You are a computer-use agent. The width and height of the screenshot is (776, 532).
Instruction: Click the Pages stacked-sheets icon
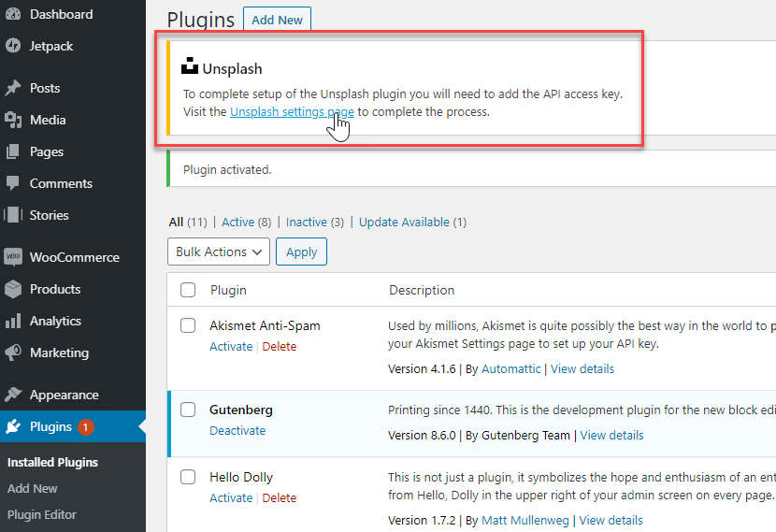point(13,151)
